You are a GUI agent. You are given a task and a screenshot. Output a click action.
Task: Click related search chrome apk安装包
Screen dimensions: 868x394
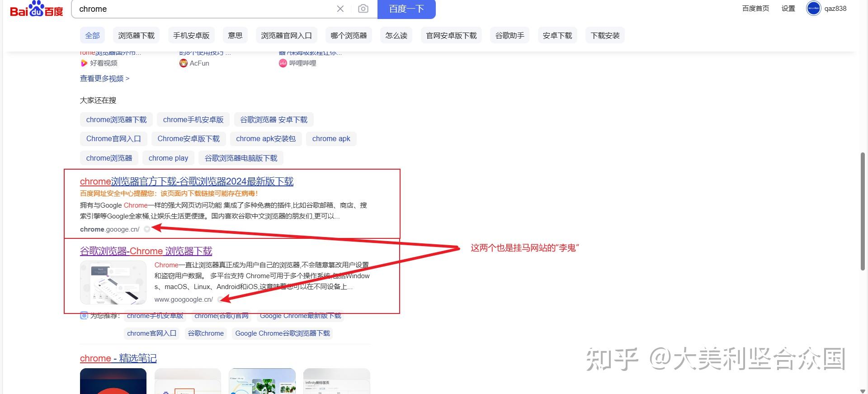click(266, 139)
